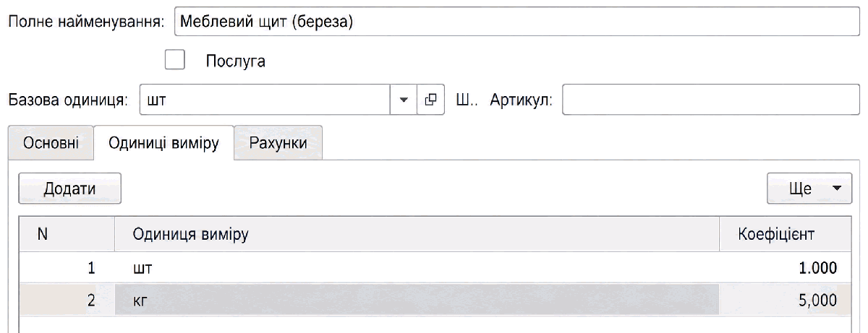Click the Базова одиниця field containing шт
This screenshot has height=333, width=868.
(265, 100)
